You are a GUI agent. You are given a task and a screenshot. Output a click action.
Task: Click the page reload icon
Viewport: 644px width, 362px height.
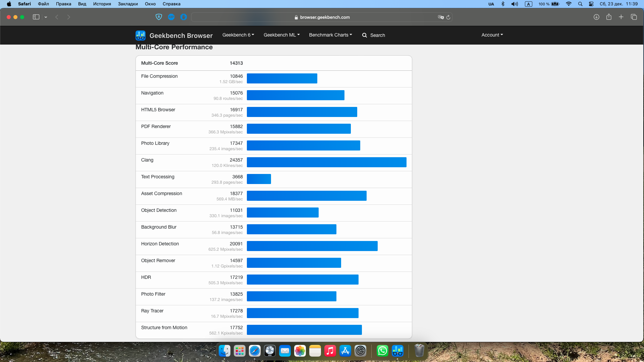tap(448, 17)
